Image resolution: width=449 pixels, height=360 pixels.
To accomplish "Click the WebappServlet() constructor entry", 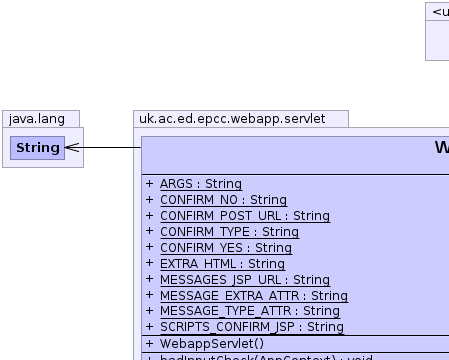I will [x=212, y=343].
